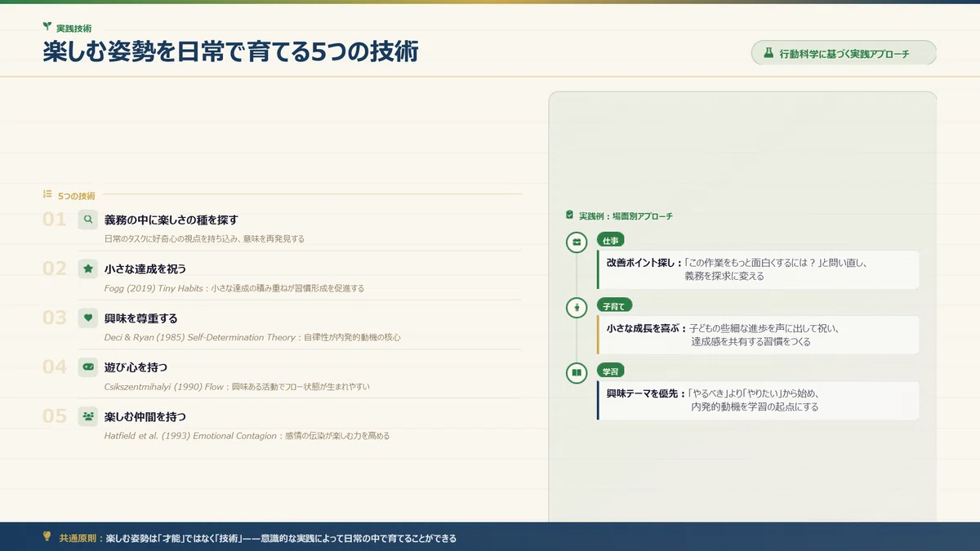980x551 pixels.
Task: Click the number 02 in the list
Action: pyautogui.click(x=55, y=269)
